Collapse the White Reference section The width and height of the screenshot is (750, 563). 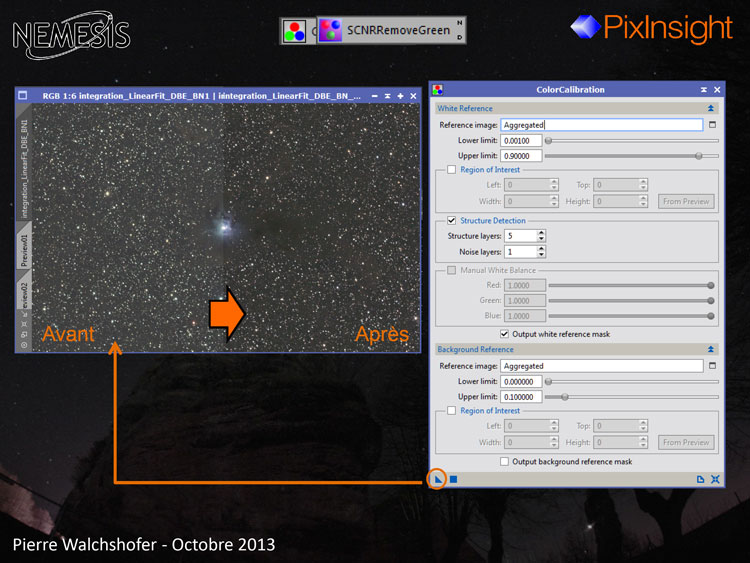pyautogui.click(x=711, y=108)
